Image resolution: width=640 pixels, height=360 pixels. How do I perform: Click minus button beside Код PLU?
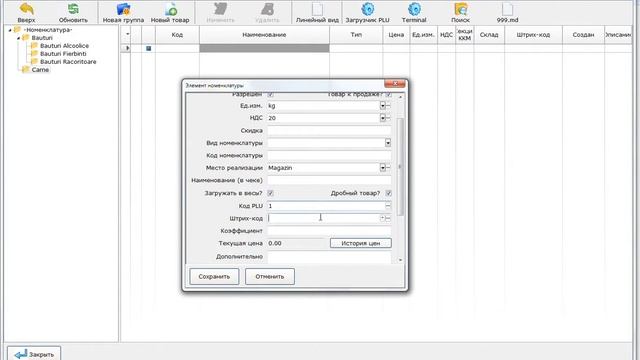point(388,206)
